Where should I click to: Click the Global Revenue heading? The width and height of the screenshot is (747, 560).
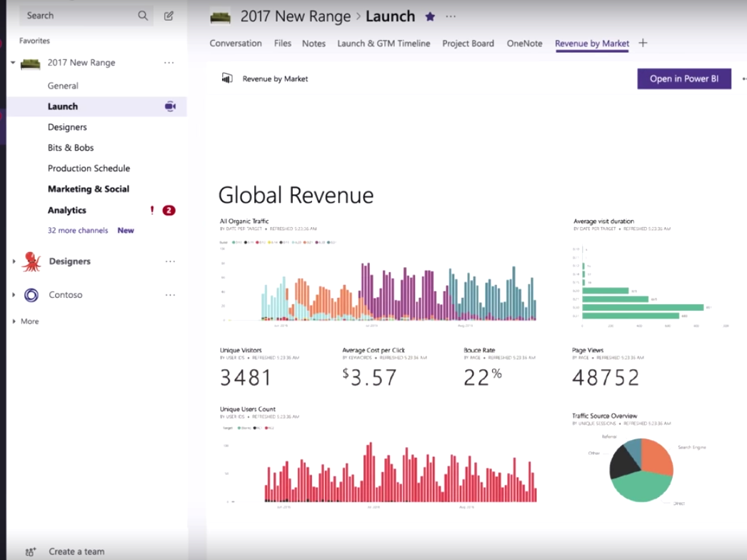coord(296,195)
